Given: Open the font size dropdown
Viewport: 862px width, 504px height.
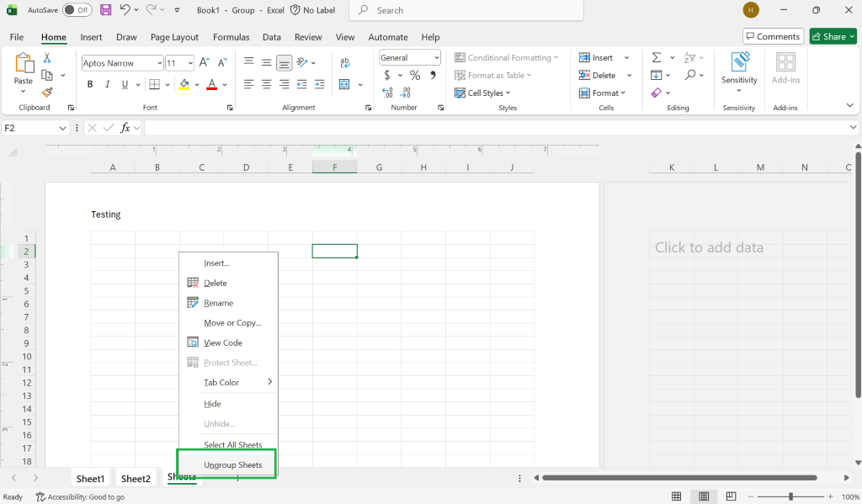Looking at the screenshot, I should (191, 63).
